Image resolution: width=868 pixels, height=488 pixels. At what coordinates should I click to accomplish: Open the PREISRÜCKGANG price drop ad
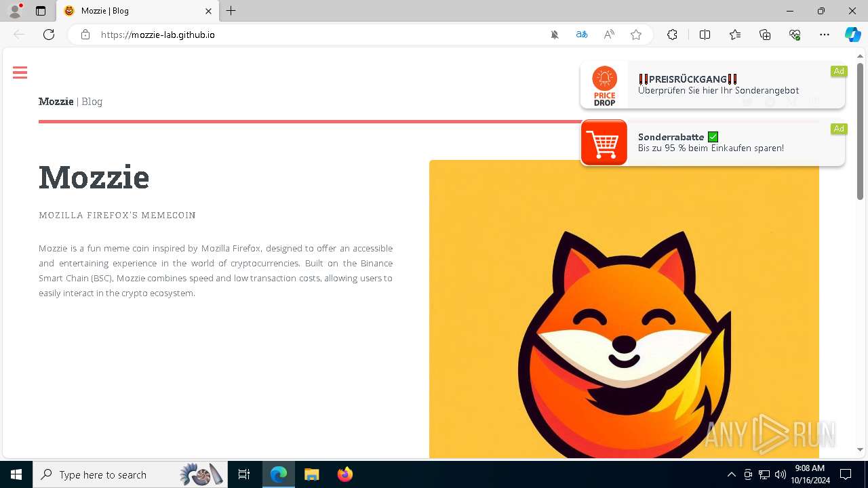click(x=713, y=85)
